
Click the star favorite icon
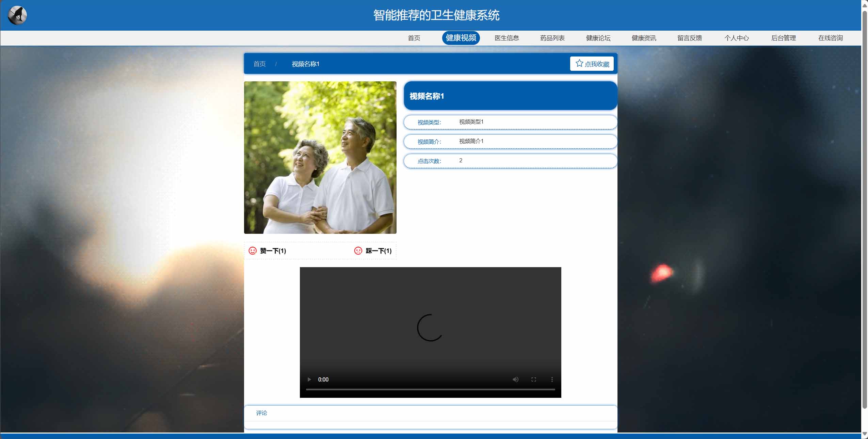579,63
